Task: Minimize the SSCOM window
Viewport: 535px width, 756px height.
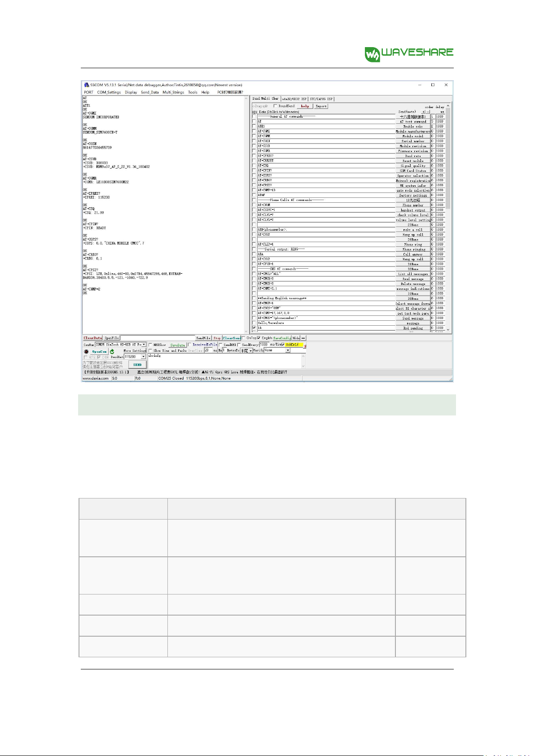Action: [419, 85]
